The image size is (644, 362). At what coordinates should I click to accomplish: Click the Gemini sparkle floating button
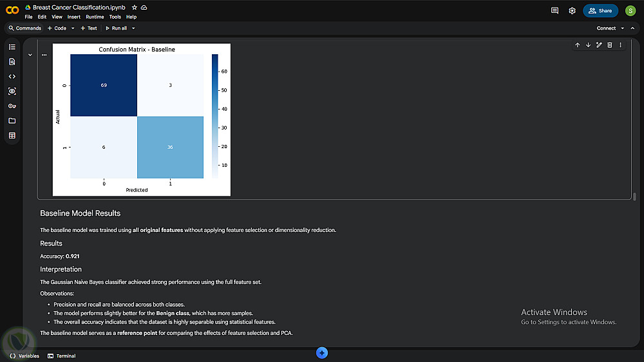coord(322,352)
